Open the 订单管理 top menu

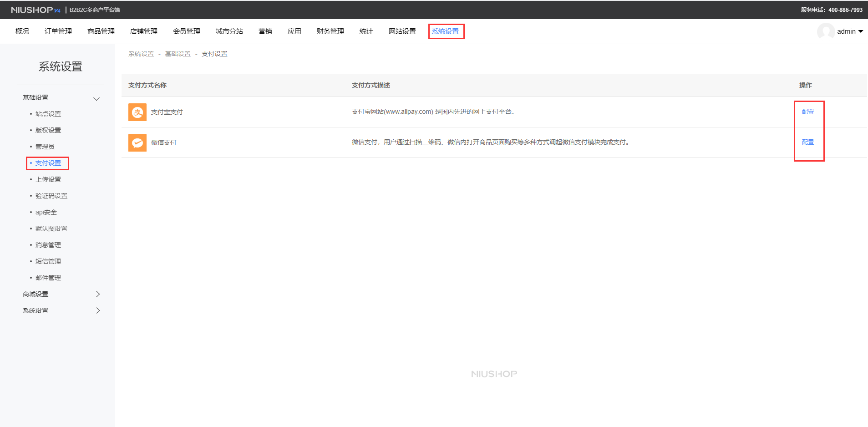click(x=58, y=31)
